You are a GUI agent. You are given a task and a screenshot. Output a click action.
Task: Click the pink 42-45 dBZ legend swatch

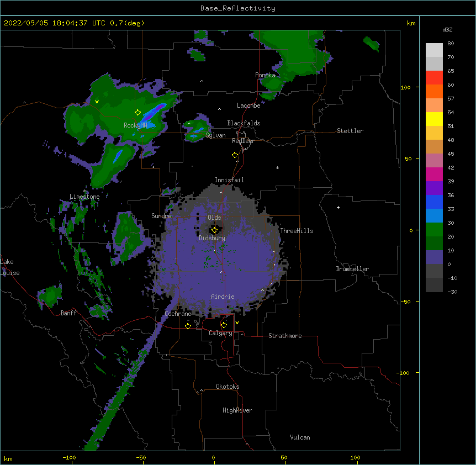(x=434, y=161)
